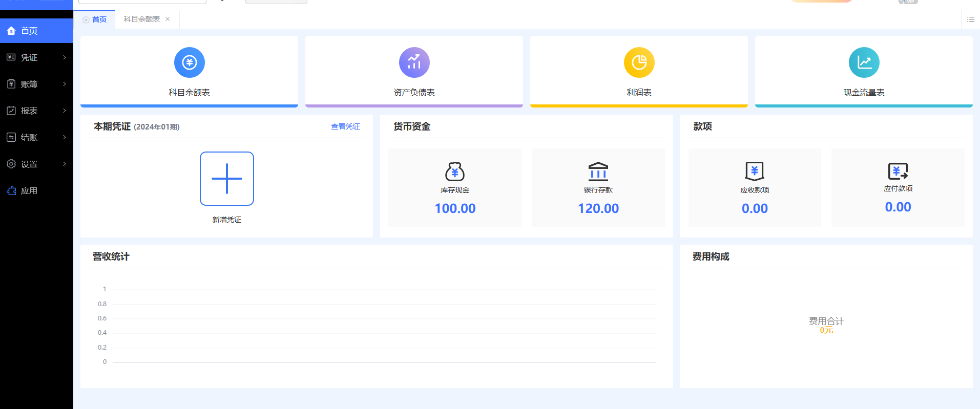Click the 结账 sidebar icon

(x=11, y=137)
